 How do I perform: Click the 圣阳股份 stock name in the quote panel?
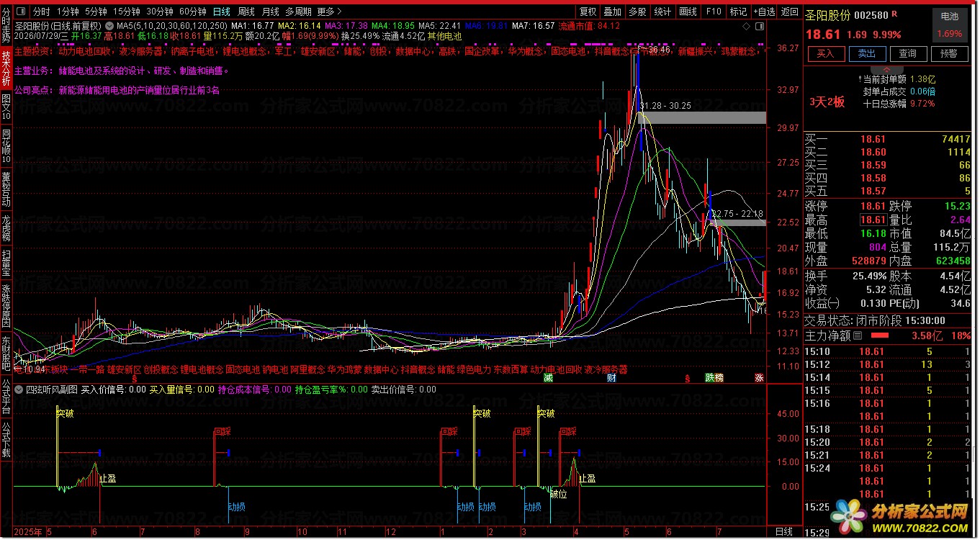(827, 15)
